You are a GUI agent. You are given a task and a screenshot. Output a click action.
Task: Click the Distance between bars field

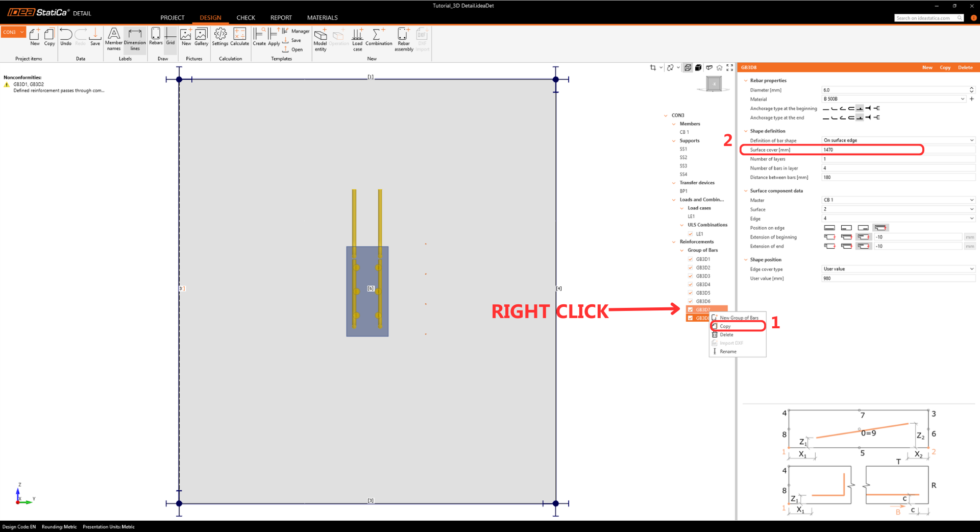coord(898,177)
